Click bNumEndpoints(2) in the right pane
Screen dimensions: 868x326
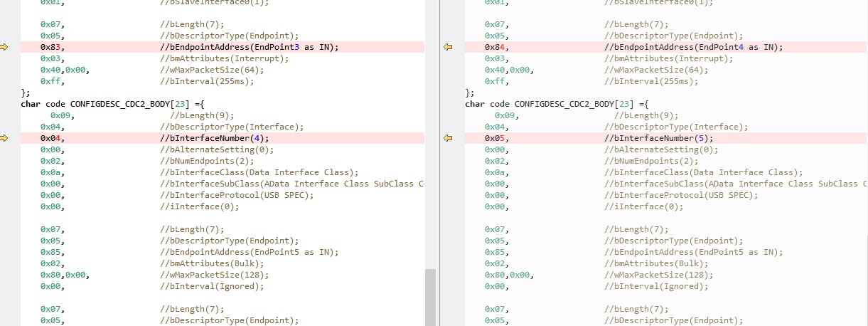pos(650,161)
